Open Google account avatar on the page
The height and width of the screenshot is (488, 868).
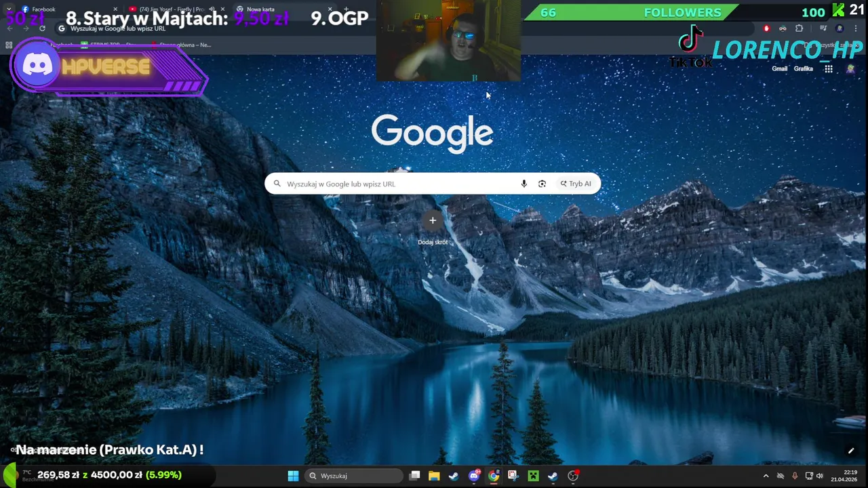(x=851, y=68)
